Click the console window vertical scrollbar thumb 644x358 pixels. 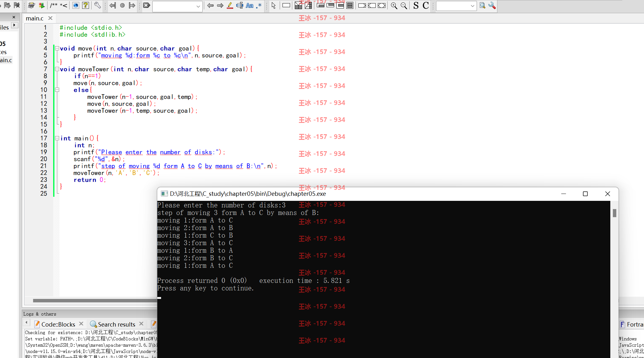(x=614, y=213)
